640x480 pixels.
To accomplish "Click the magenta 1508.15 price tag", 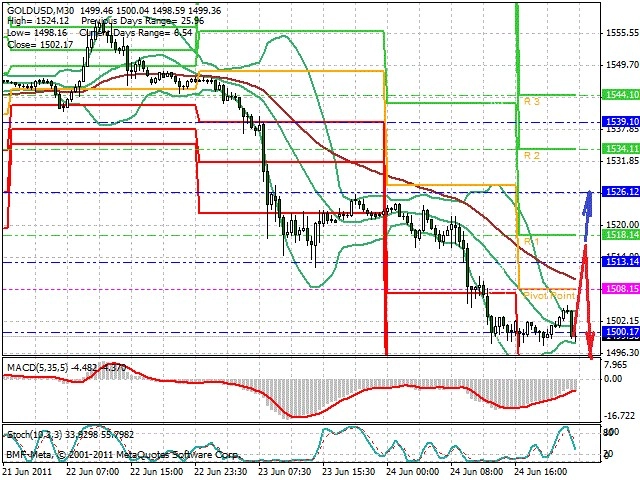I will click(x=621, y=289).
